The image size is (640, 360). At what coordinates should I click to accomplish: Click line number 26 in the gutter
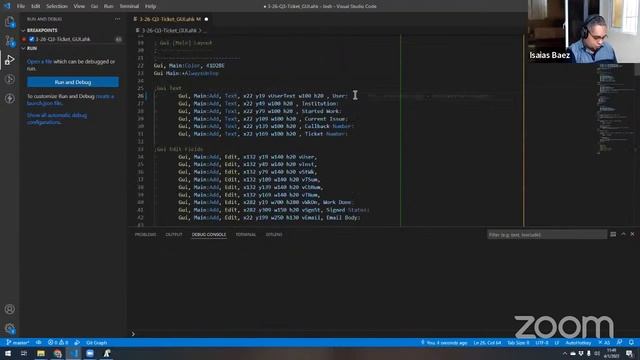pos(140,96)
